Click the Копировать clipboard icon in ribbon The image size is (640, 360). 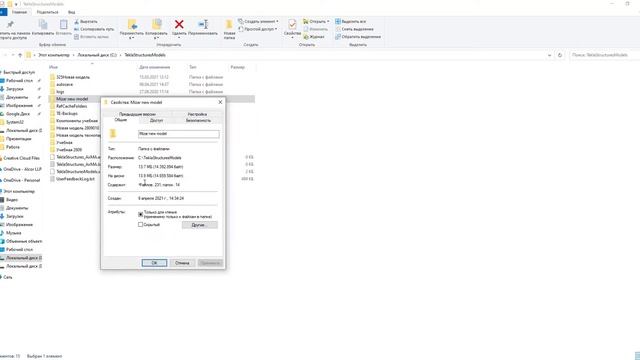43,24
